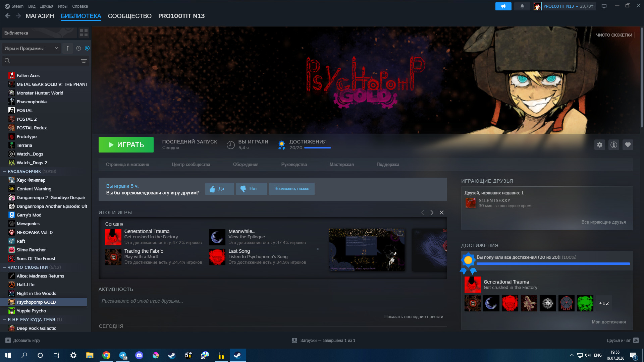Click the downloads status icon
644x362 pixels.
click(294, 341)
